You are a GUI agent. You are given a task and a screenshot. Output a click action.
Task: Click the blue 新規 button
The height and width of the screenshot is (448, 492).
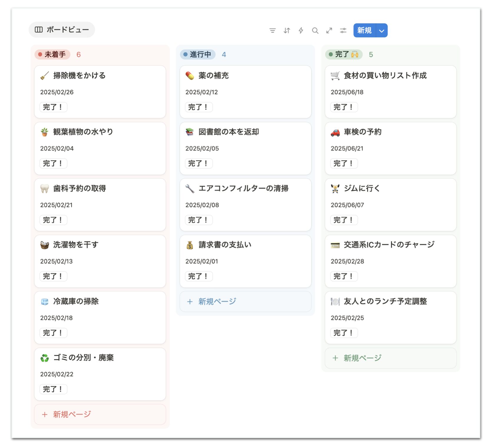pyautogui.click(x=364, y=31)
